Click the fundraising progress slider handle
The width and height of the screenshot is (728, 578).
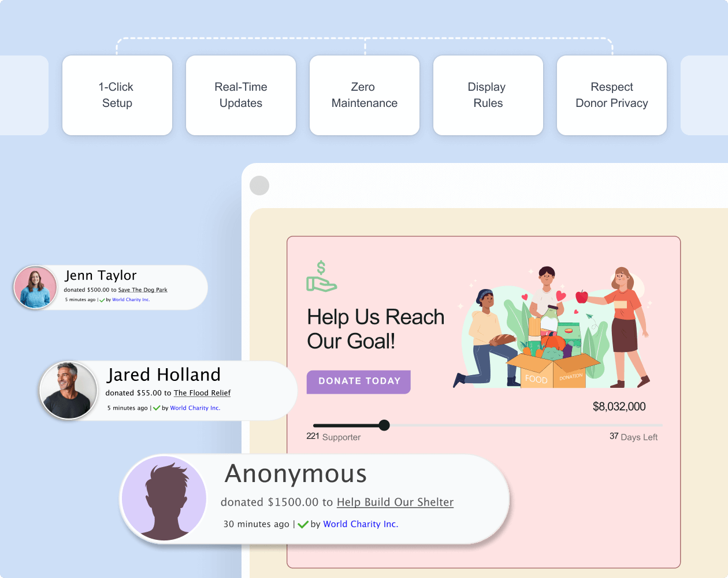(384, 425)
